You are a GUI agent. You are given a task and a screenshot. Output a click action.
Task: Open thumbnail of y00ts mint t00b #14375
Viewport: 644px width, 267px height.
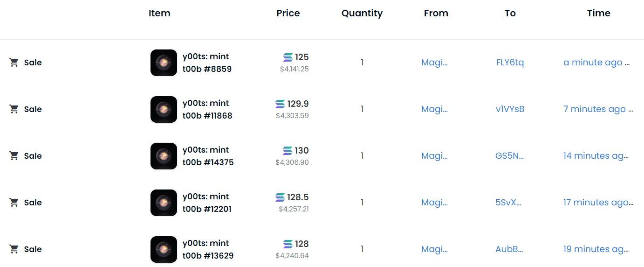[164, 156]
